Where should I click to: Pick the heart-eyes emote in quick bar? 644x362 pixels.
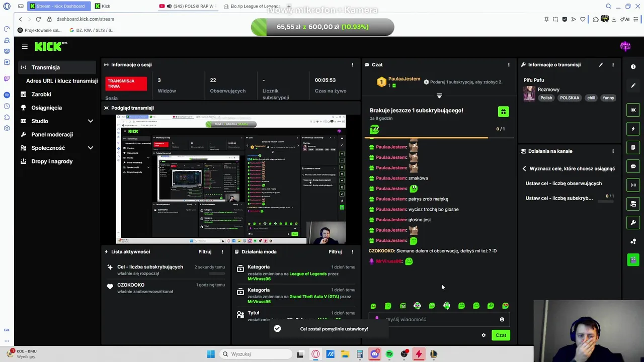pyautogui.click(x=505, y=306)
